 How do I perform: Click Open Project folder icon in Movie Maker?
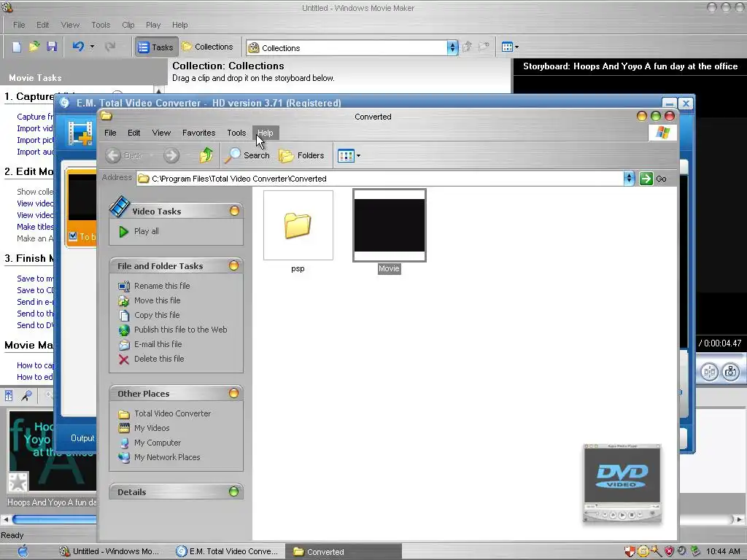click(34, 47)
